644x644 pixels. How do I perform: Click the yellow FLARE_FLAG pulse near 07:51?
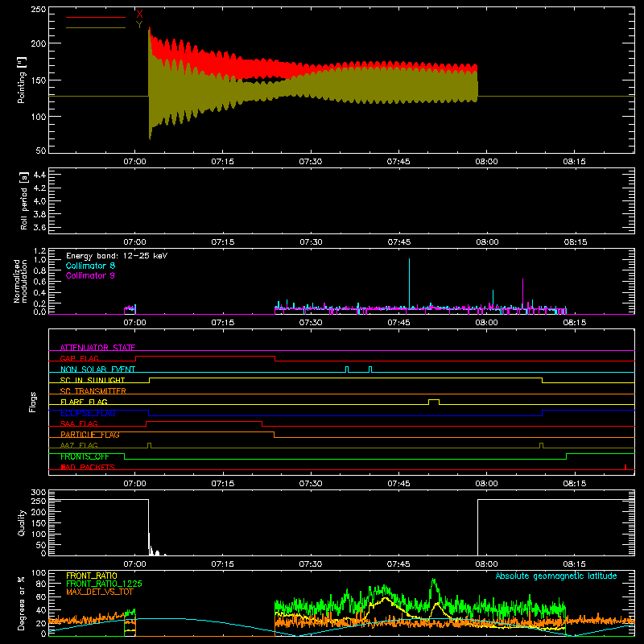coord(434,402)
